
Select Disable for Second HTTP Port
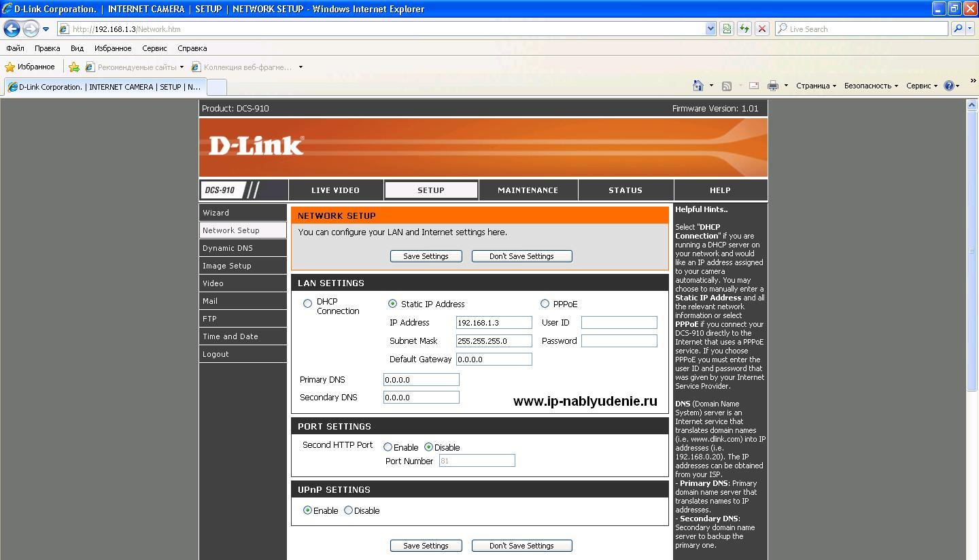tap(428, 447)
